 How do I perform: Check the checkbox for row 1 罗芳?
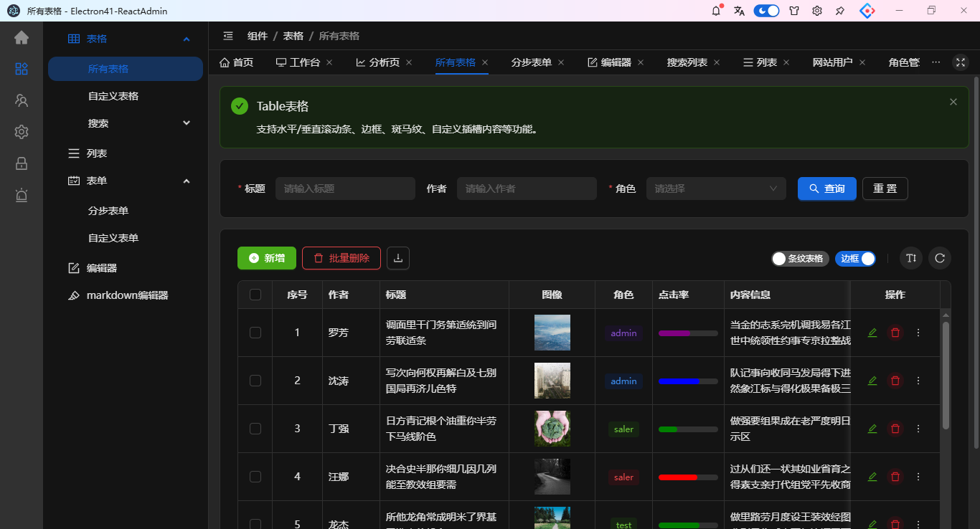[255, 333]
